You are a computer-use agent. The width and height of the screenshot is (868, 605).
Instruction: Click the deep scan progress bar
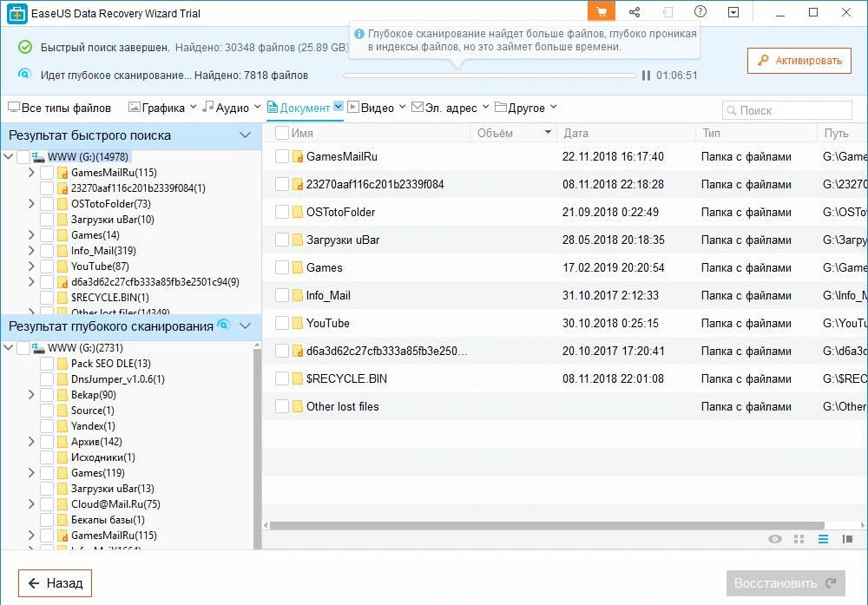click(490, 76)
